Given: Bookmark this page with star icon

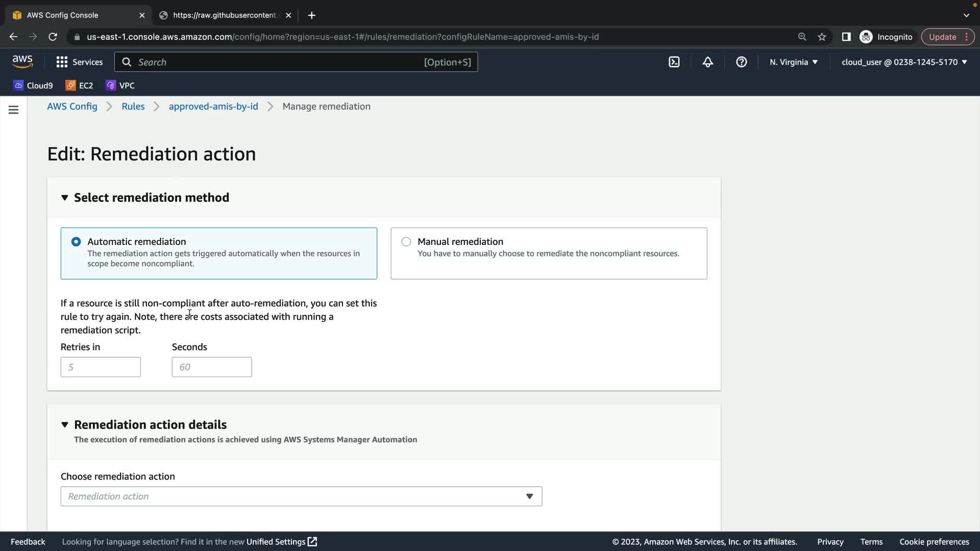Looking at the screenshot, I should pos(822,37).
